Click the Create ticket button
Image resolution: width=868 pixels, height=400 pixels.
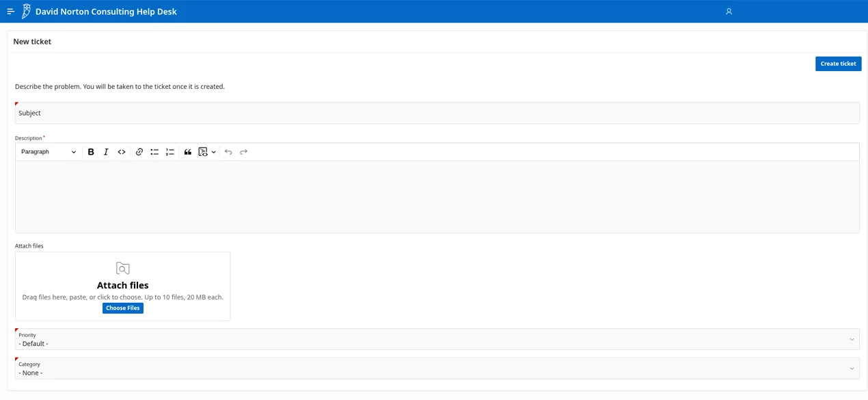pos(838,64)
